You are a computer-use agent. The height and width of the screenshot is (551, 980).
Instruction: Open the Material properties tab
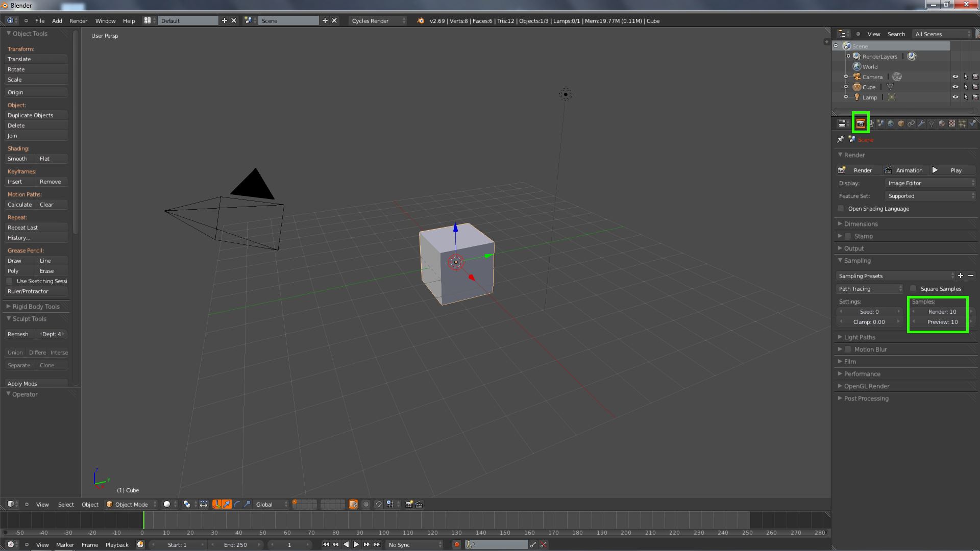coord(942,123)
